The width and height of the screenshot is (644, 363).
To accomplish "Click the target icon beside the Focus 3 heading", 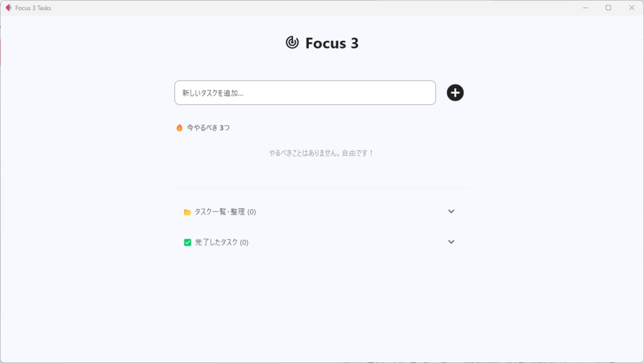I will coord(292,43).
